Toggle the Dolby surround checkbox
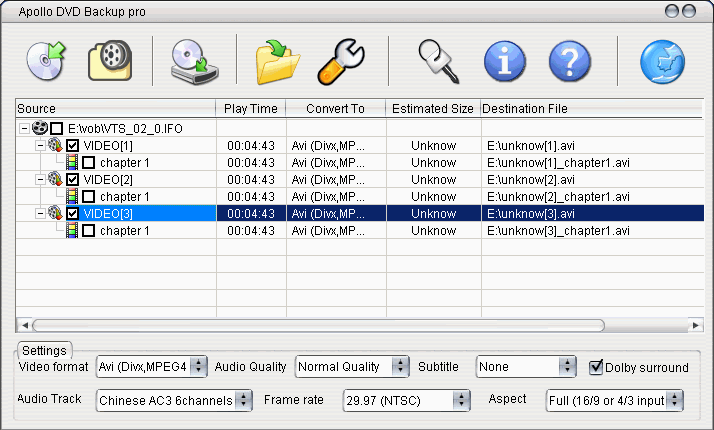Image resolution: width=714 pixels, height=430 pixels. [596, 367]
